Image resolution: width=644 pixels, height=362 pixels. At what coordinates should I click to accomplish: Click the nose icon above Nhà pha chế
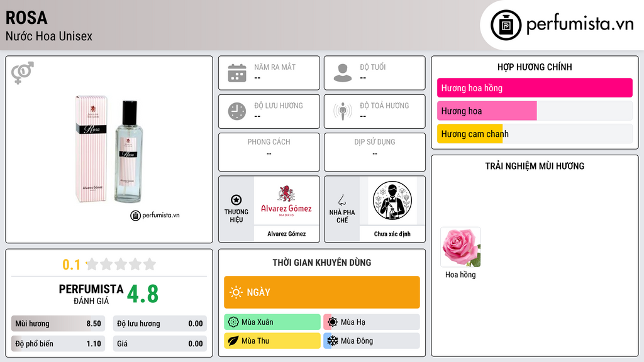click(341, 200)
